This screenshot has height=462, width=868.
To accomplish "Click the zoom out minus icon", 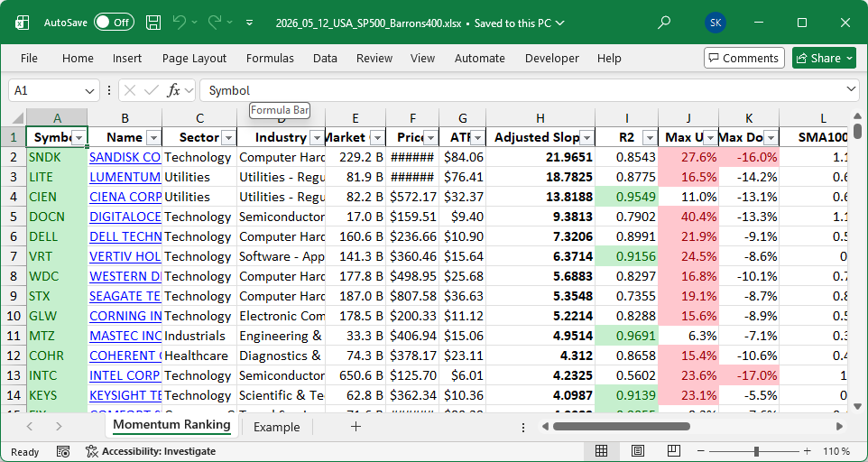I will [701, 451].
